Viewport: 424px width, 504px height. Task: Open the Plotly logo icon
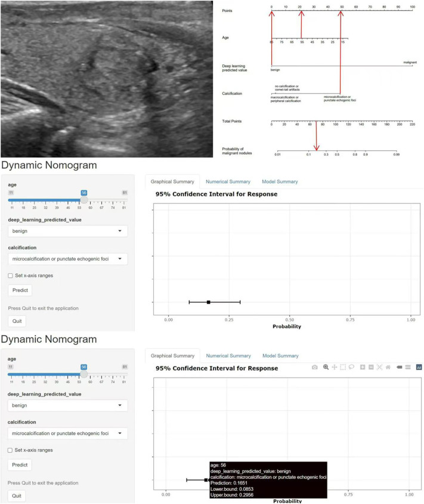(x=419, y=367)
